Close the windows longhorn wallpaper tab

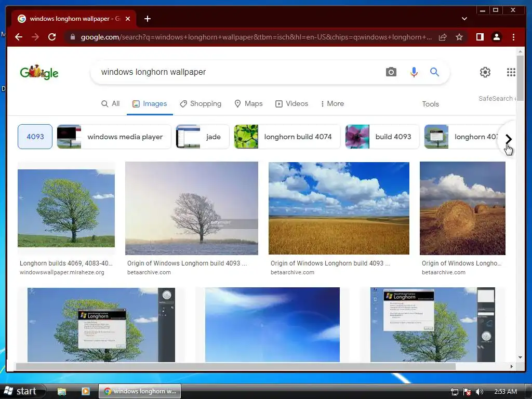coord(128,19)
